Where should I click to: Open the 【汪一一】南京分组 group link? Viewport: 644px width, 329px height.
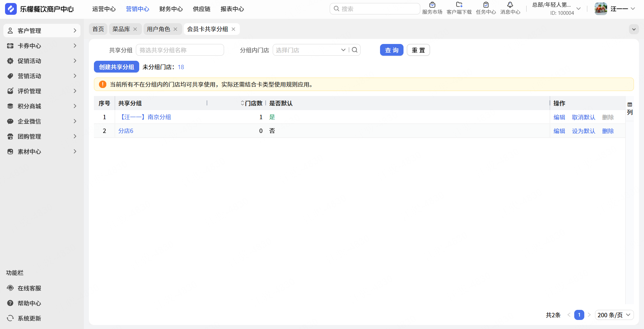(145, 117)
